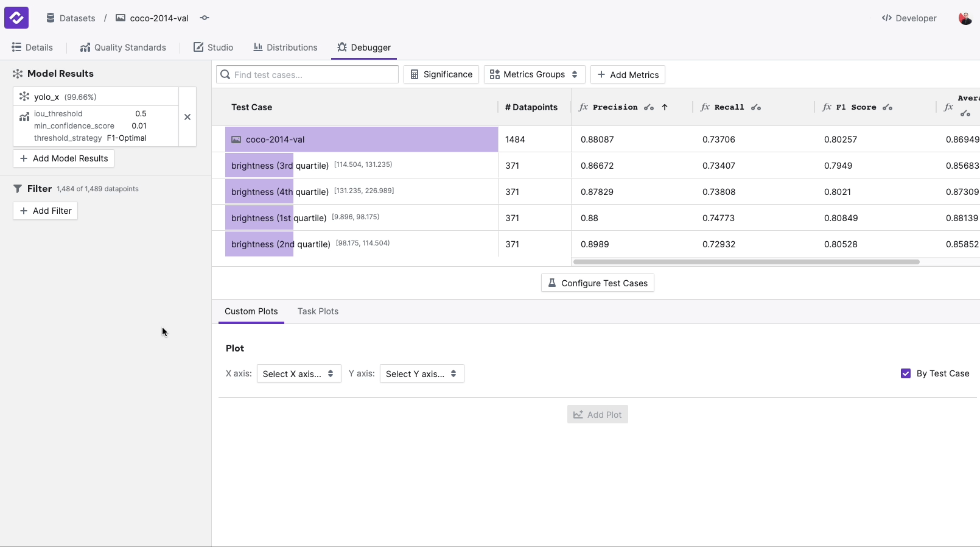Remove the yolo_x model results with X
Image resolution: width=980 pixels, height=547 pixels.
pyautogui.click(x=187, y=117)
